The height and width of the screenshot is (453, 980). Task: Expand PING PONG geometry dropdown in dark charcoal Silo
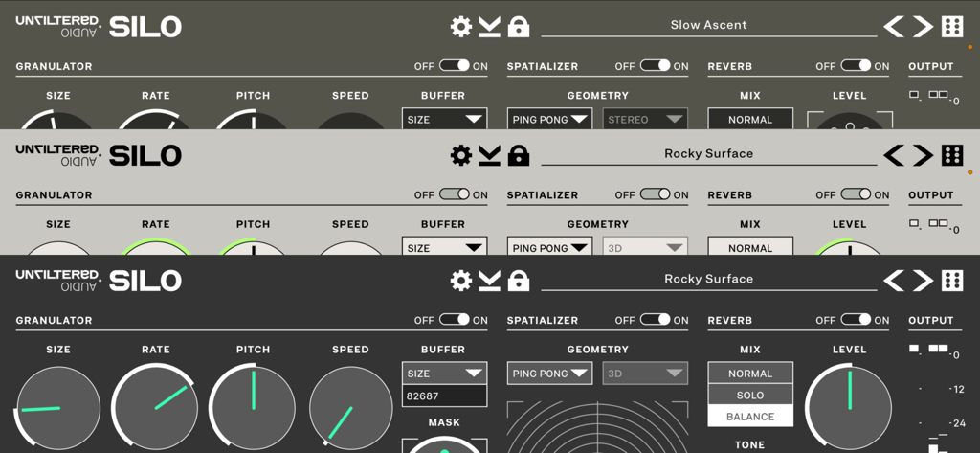pos(549,374)
